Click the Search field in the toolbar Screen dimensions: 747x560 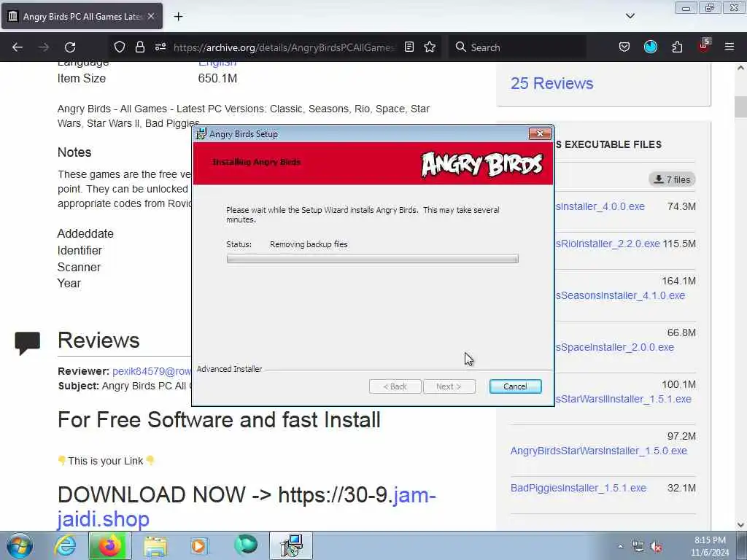click(x=517, y=47)
